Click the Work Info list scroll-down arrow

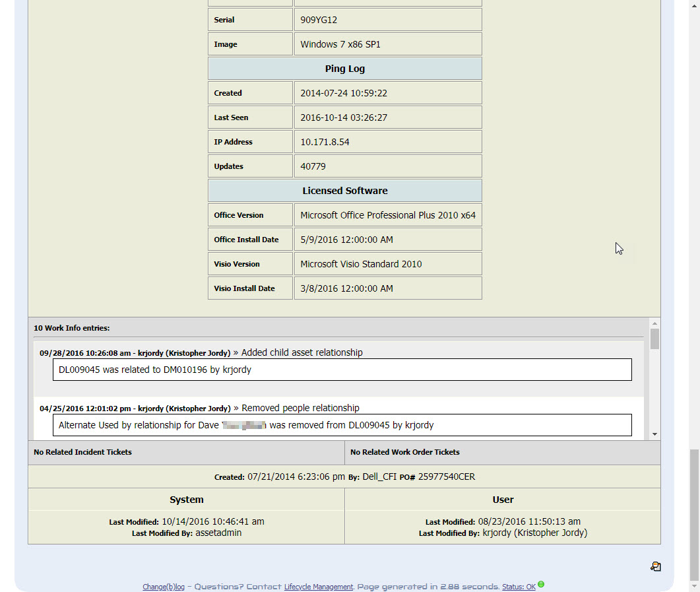click(654, 434)
